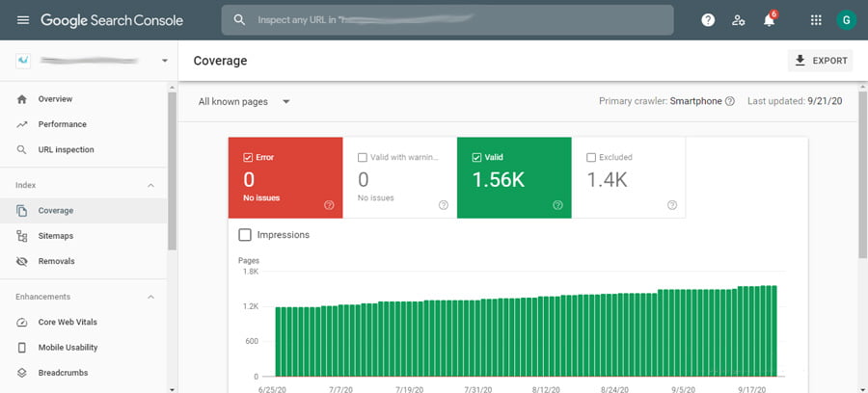Go to Overview in sidebar
The image size is (868, 393).
[x=84, y=99]
